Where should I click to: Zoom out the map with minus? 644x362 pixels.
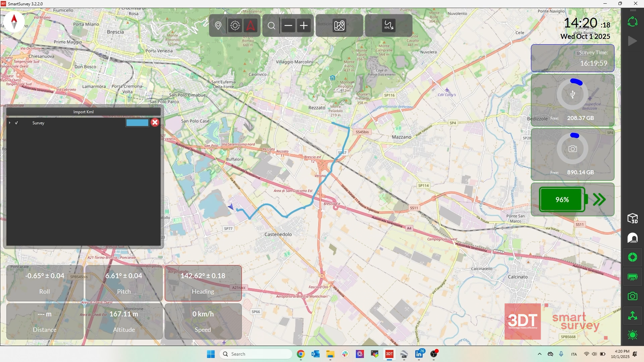coord(288,25)
